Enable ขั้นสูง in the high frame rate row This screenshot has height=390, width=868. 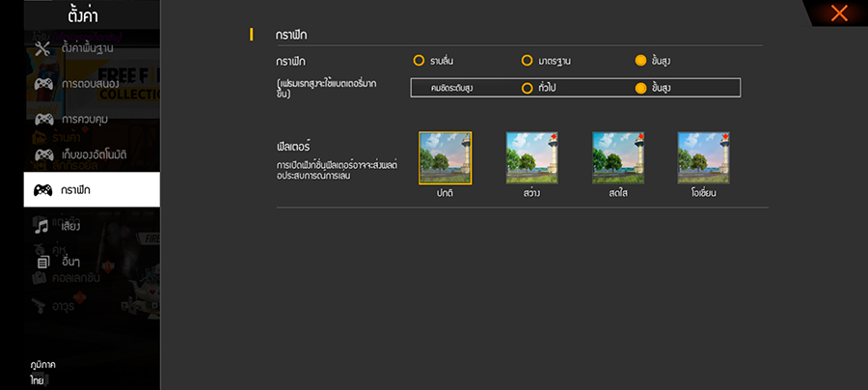coord(640,88)
